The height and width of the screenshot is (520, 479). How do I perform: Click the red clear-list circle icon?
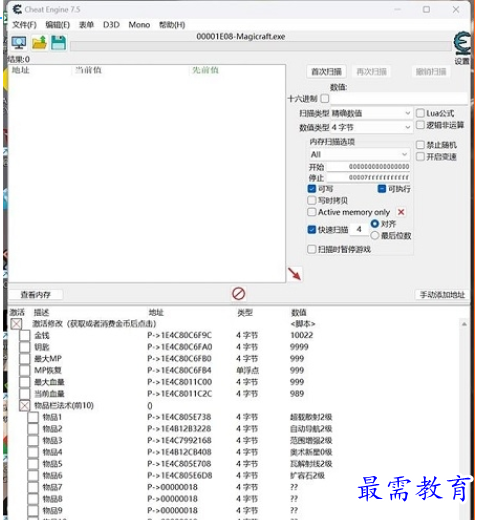tap(238, 294)
